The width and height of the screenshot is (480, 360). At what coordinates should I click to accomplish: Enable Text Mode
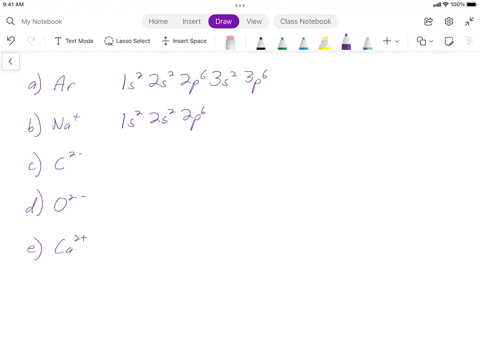click(x=74, y=41)
